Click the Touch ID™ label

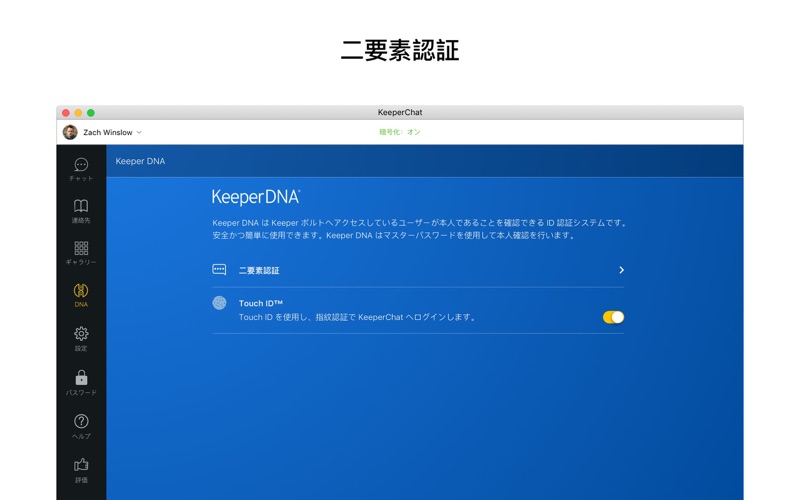[261, 303]
